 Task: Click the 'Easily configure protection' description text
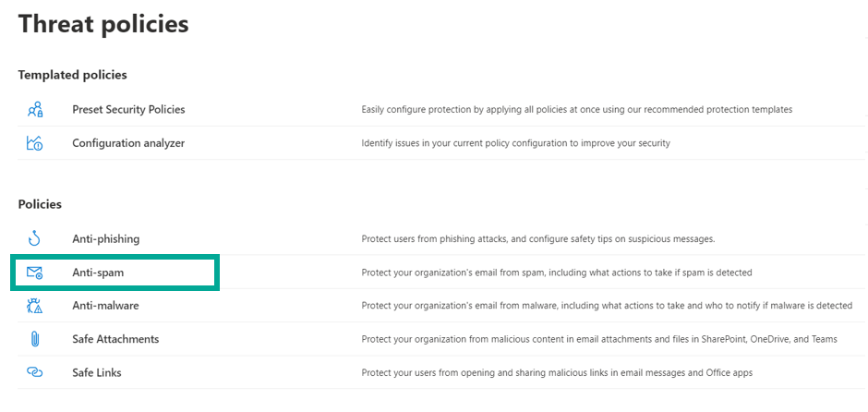(x=576, y=110)
